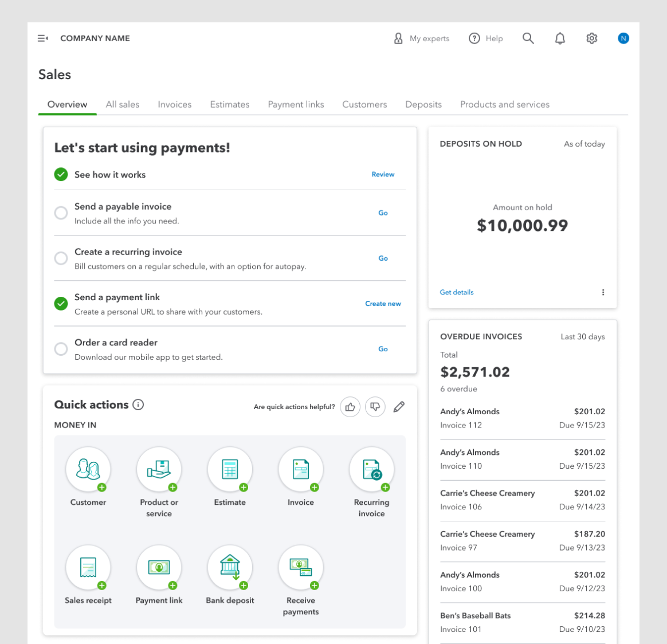Switch to the Invoices tab
The width and height of the screenshot is (667, 644).
[x=174, y=104]
